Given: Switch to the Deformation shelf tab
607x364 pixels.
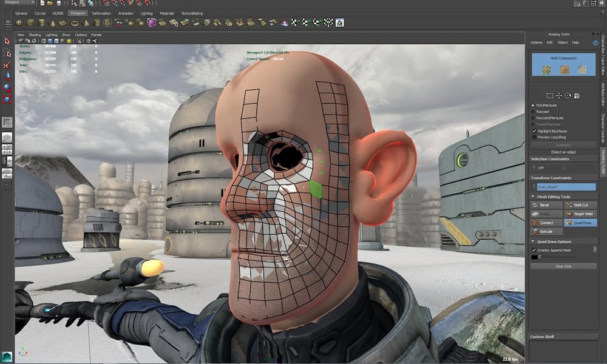Looking at the screenshot, I should [101, 13].
